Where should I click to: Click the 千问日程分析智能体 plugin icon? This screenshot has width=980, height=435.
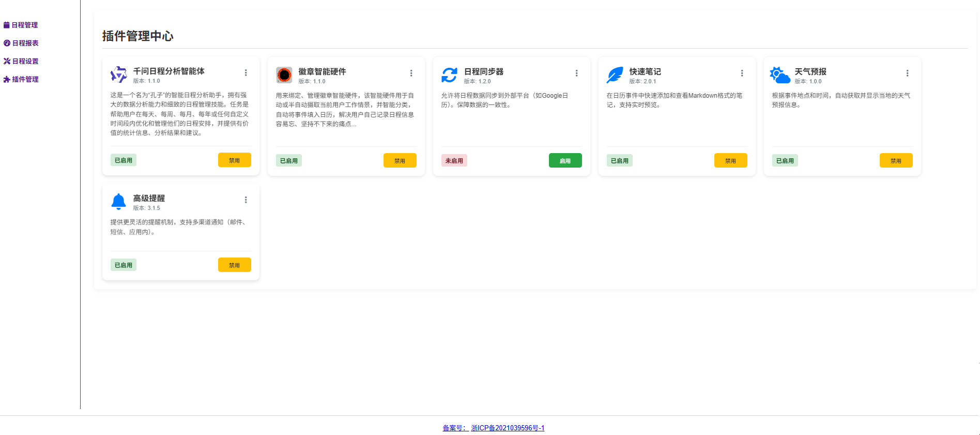click(119, 74)
